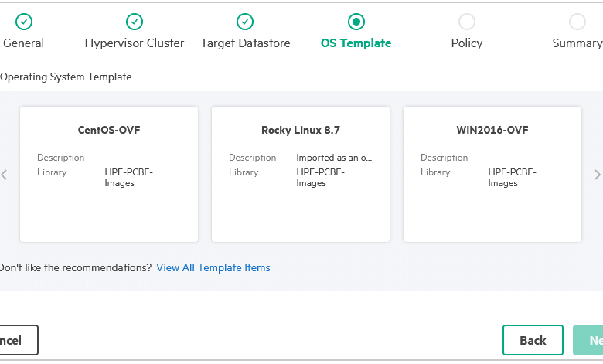Click the Rocky Linux 8.7 title text
This screenshot has width=603, height=364.
301,130
